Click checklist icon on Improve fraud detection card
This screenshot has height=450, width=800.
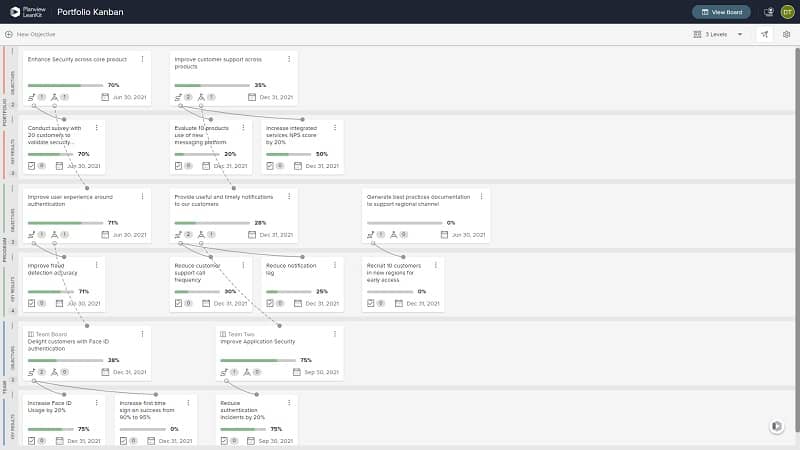click(32, 303)
